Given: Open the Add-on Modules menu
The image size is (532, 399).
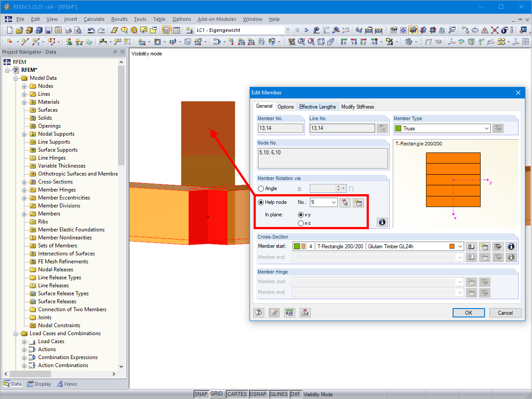Looking at the screenshot, I should click(217, 19).
